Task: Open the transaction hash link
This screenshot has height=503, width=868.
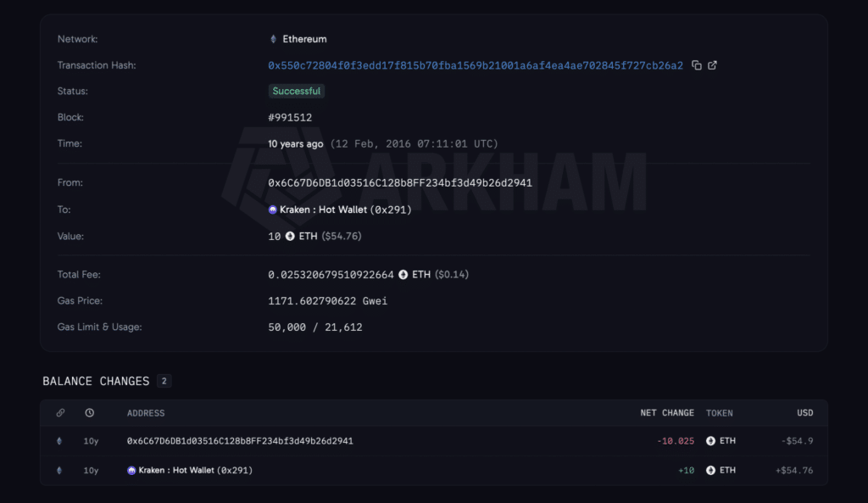Action: [476, 65]
